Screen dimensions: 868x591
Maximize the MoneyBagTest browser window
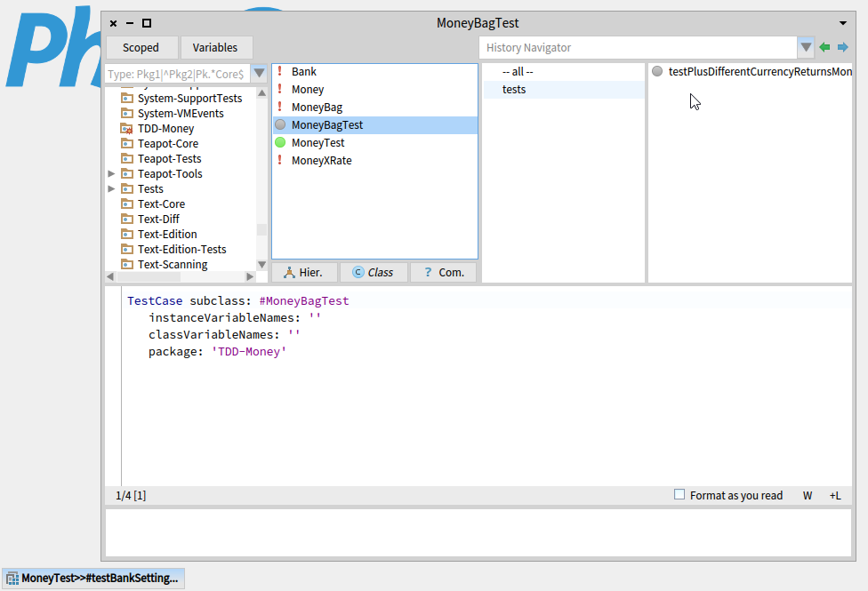tap(147, 23)
